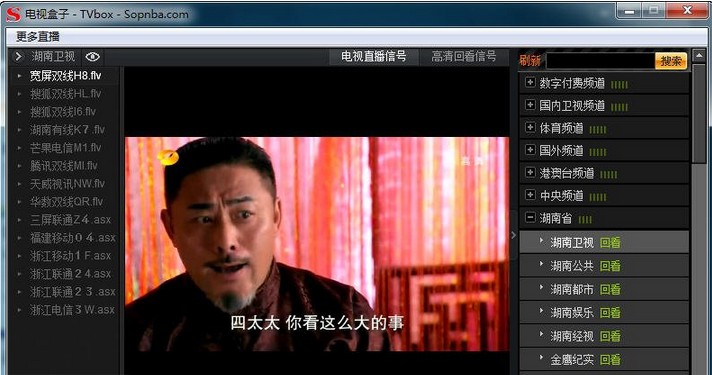Click the 湖南卫视 header label
Screen dimensions: 712x375
point(53,56)
